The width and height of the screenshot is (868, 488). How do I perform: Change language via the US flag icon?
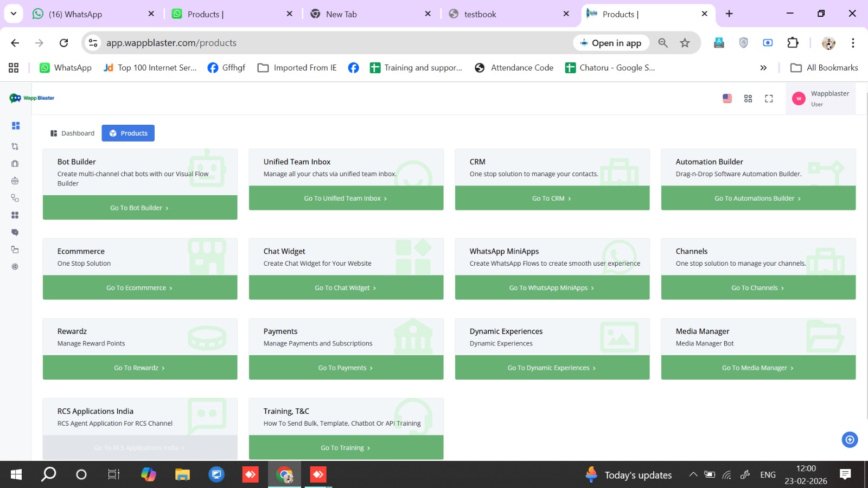tap(727, 98)
